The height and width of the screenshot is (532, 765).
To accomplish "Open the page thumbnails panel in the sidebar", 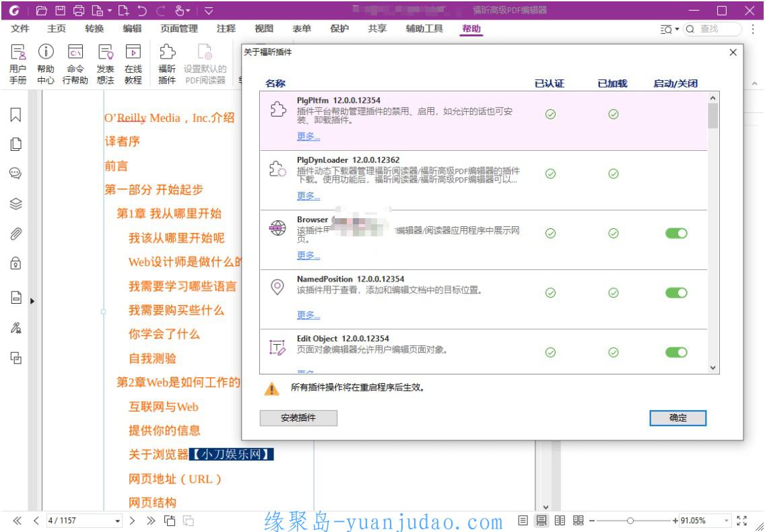I will 15,144.
